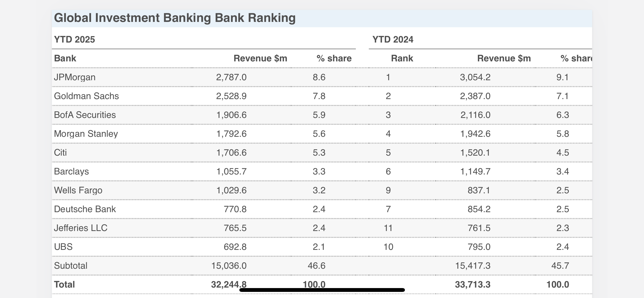Click YTD 2024 Revenue $m column header

[504, 58]
